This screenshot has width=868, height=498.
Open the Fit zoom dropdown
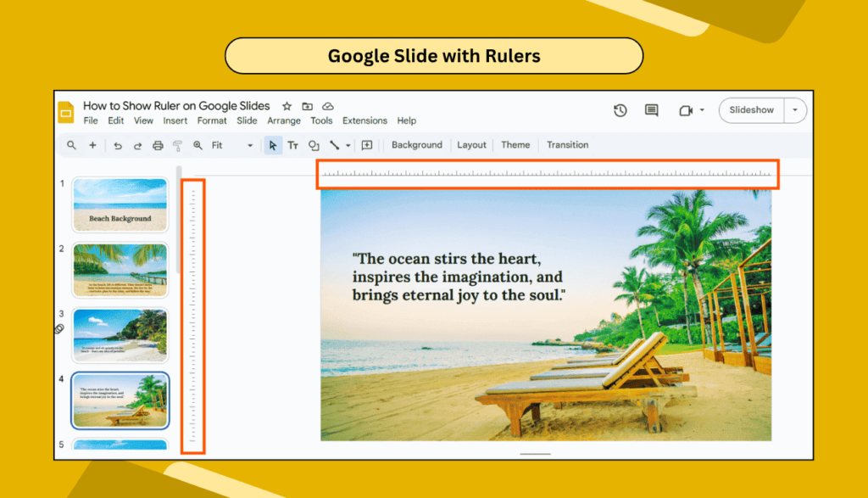pyautogui.click(x=250, y=145)
